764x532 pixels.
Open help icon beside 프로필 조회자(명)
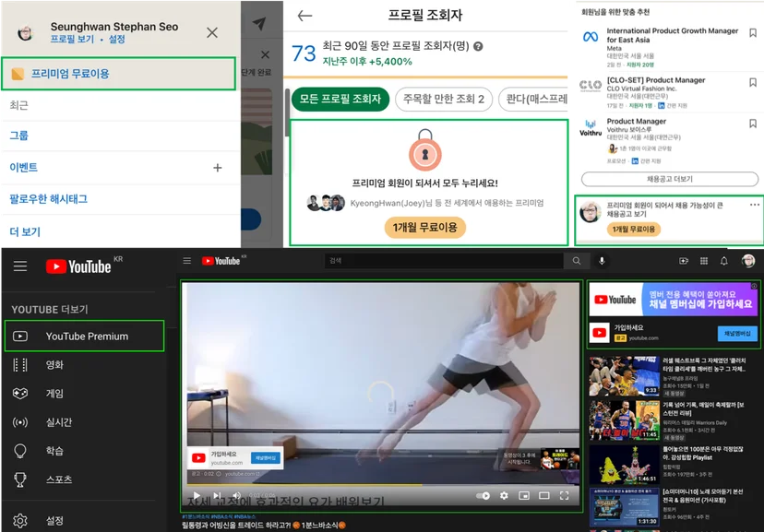(478, 46)
